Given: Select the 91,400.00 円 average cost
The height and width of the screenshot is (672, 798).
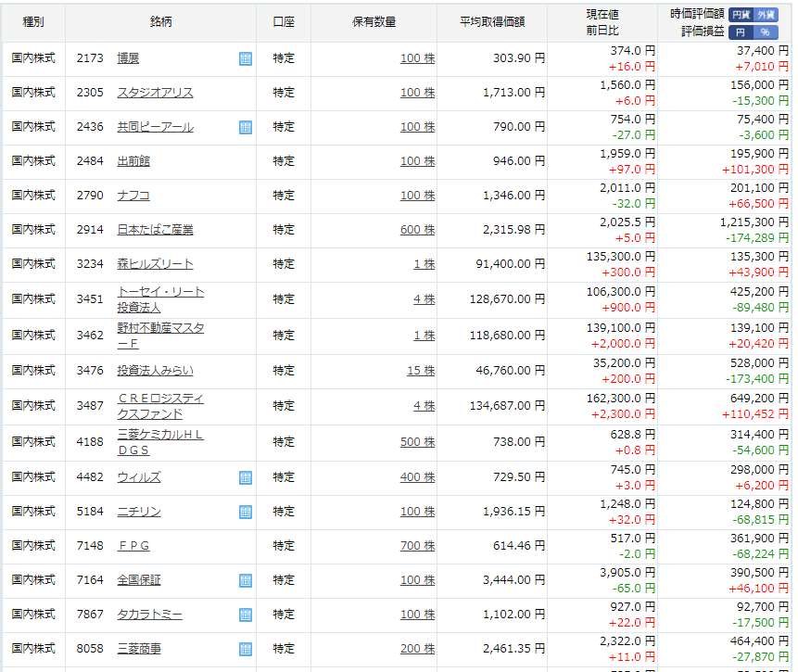Looking at the screenshot, I should (511, 264).
